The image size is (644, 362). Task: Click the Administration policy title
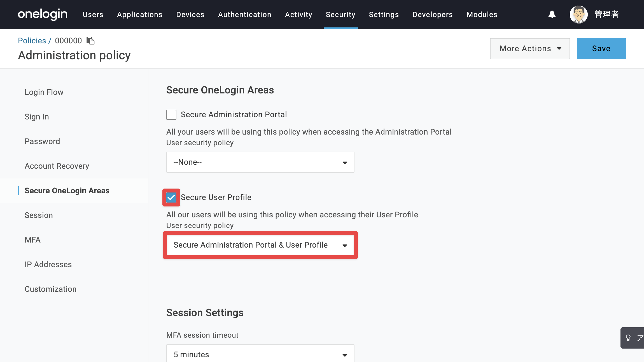click(x=74, y=55)
